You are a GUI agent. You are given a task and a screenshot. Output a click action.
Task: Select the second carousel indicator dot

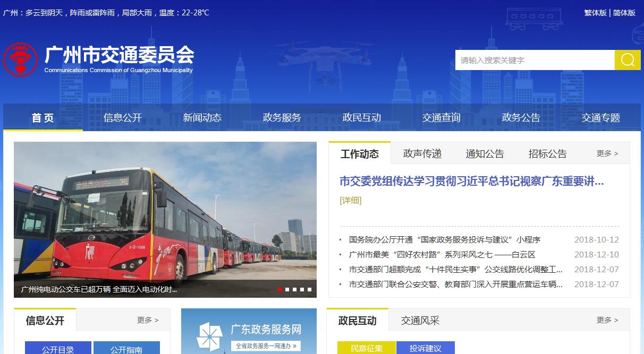(x=287, y=289)
